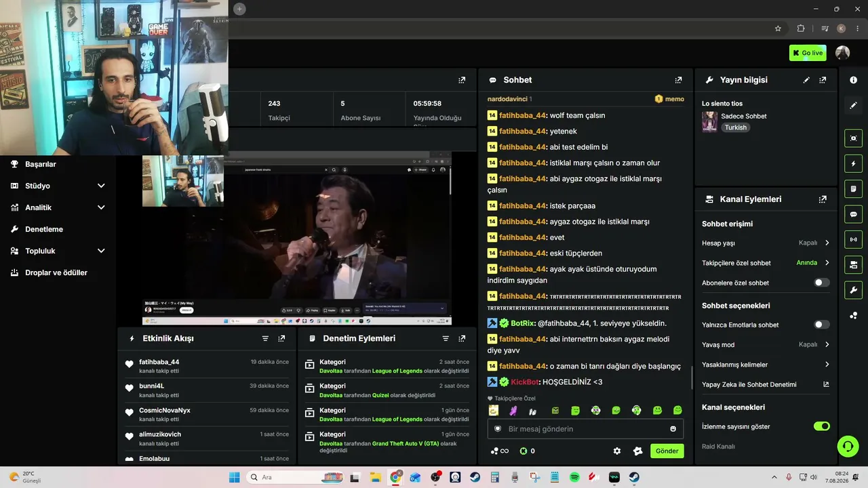The height and width of the screenshot is (488, 868).
Task: Pop out the Denetim Eylemleri panel
Action: (462, 338)
